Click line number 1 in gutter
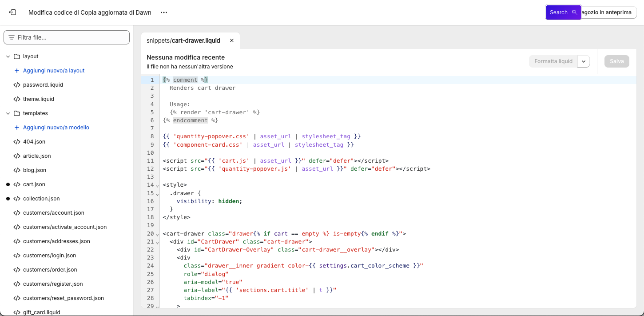Screen dimensions: 644x316 pos(152,80)
